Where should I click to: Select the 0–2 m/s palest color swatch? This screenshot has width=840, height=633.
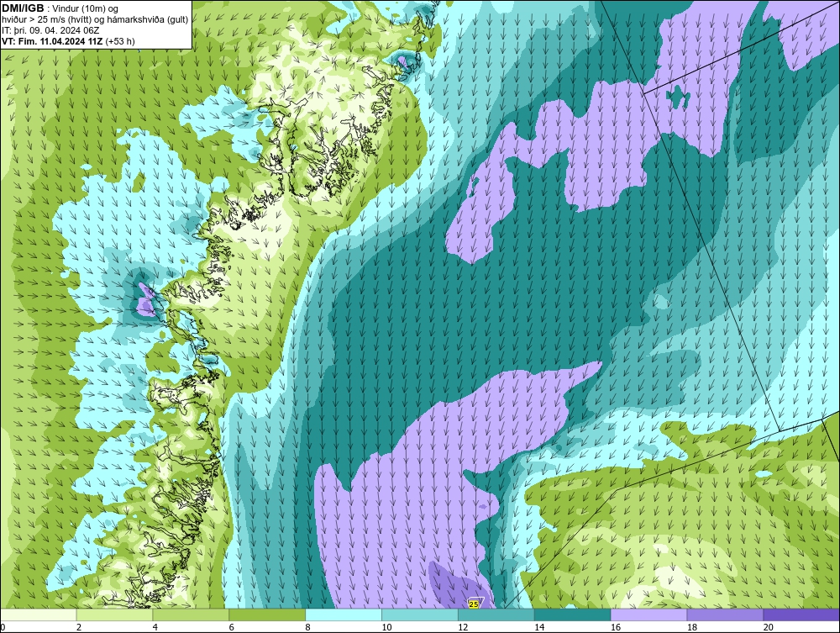tap(39, 615)
